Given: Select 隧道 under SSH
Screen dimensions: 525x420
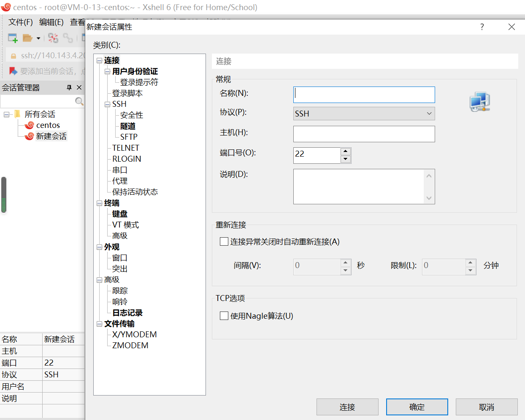Looking at the screenshot, I should (127, 126).
